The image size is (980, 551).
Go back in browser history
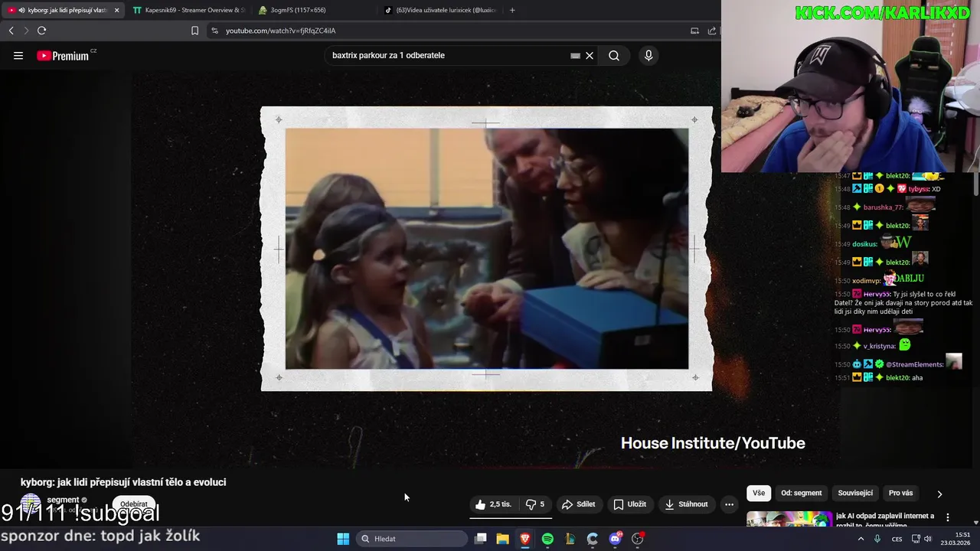[x=11, y=31]
